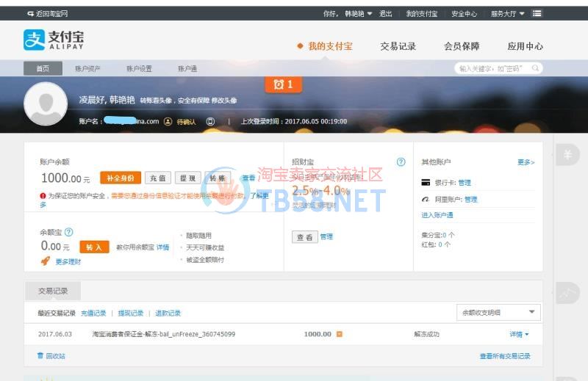Click 查看所有交易记录 link
588x381 pixels.
coord(505,356)
